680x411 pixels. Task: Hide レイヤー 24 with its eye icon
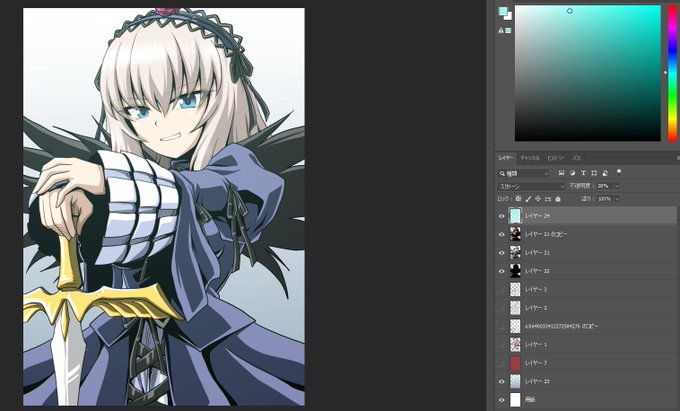(502, 216)
